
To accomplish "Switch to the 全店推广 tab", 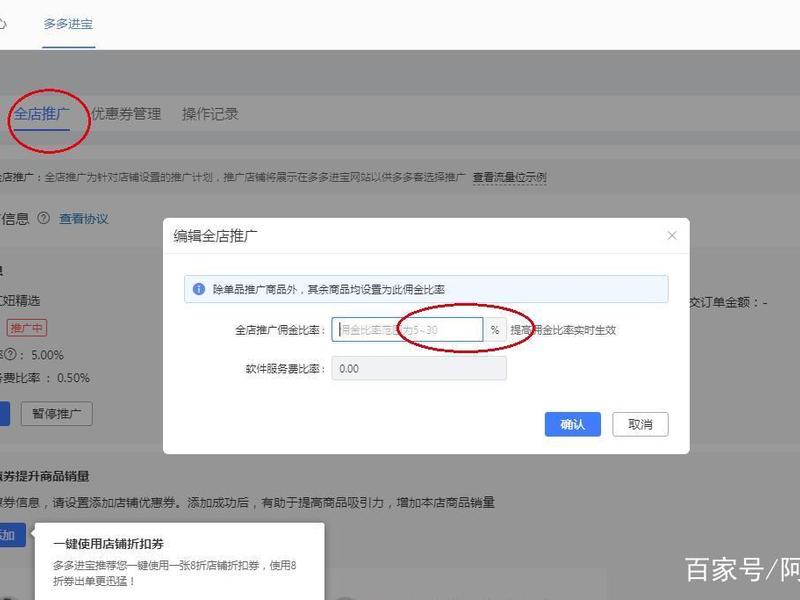I will 41,114.
